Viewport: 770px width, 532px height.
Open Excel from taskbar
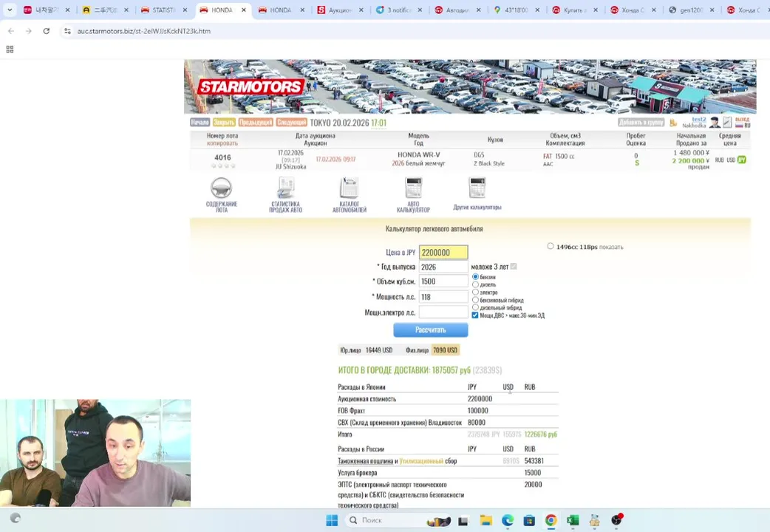click(x=573, y=520)
